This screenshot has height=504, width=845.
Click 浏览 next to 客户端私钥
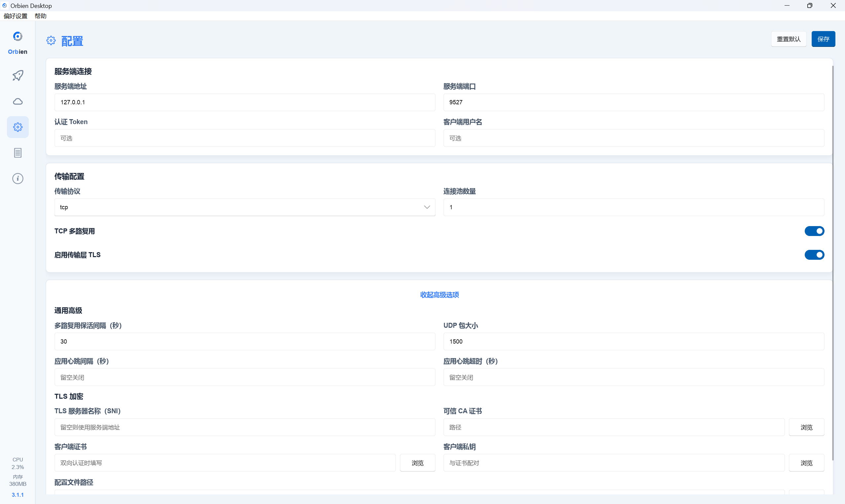tap(806, 463)
